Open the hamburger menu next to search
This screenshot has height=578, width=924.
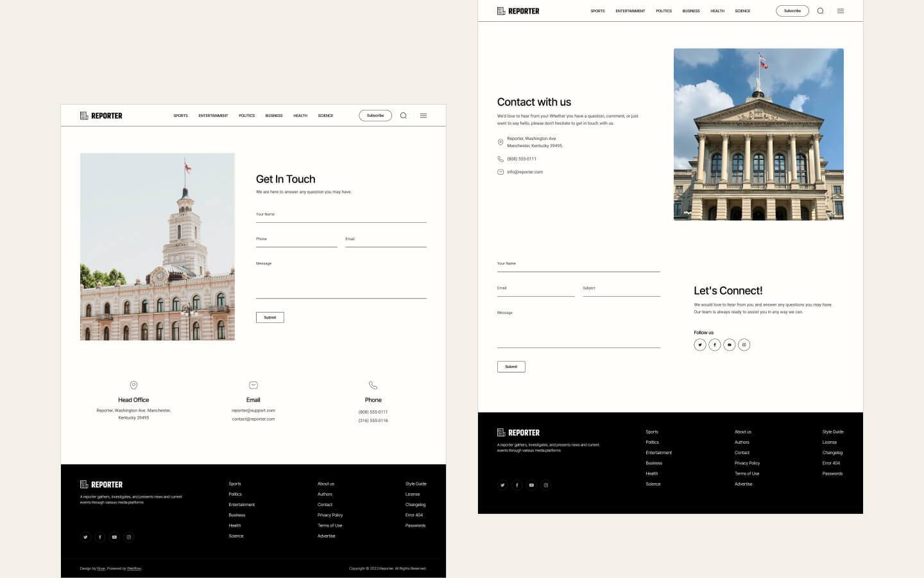423,116
